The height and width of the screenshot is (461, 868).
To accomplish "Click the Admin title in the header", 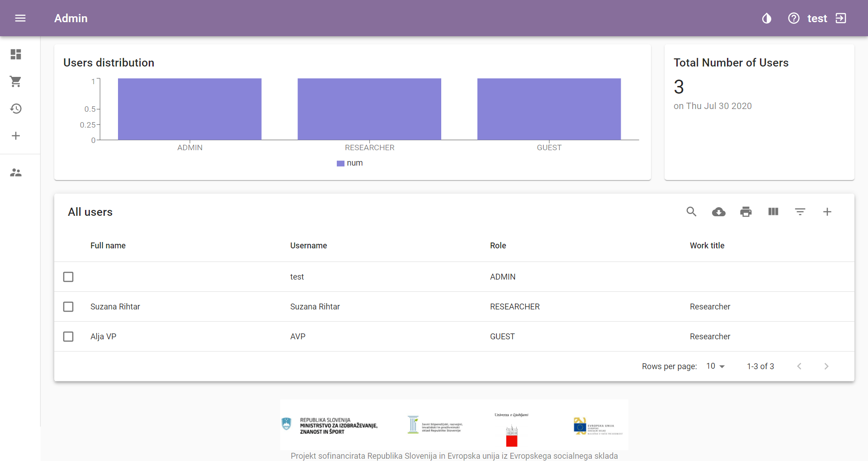I will coord(71,18).
